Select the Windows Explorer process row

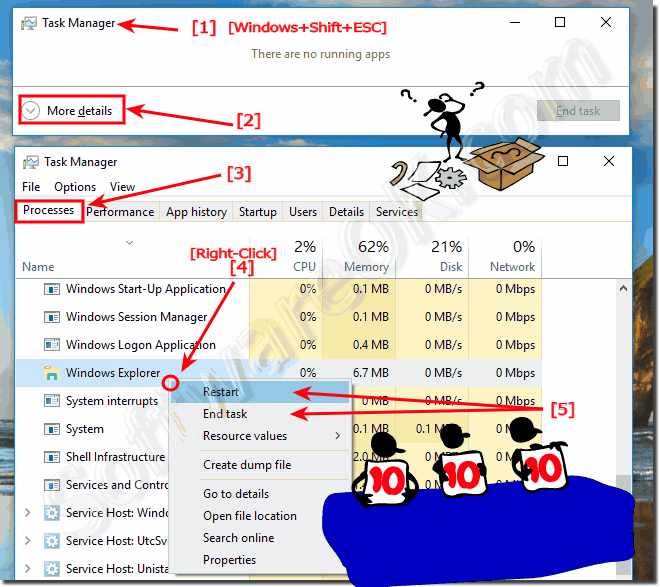[x=279, y=373]
